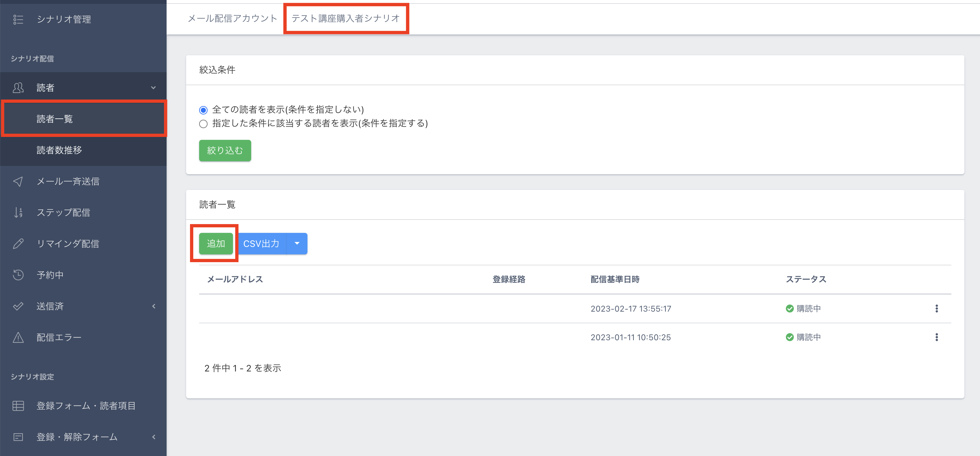Select 指定した条件に該当する読者を表示 radio option
This screenshot has height=456, width=980.
pos(203,124)
